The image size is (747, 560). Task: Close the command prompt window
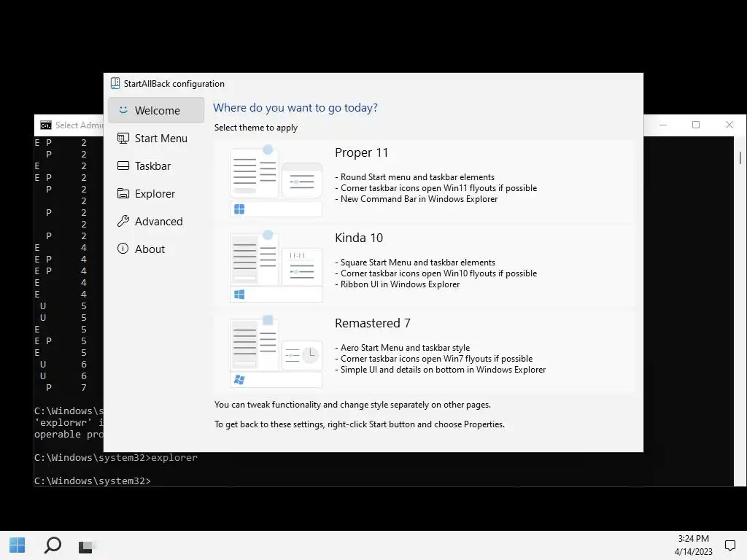tap(729, 125)
